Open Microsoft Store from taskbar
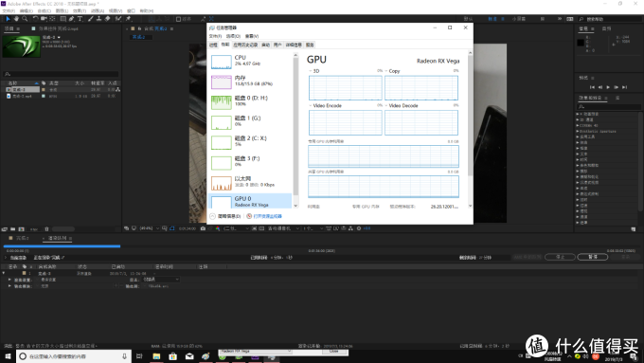 [173, 356]
